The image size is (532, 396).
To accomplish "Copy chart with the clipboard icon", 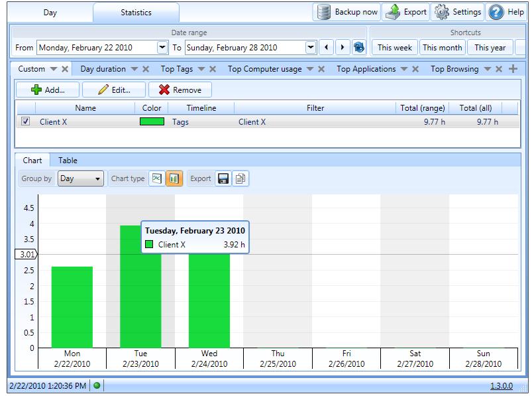I will tap(240, 178).
